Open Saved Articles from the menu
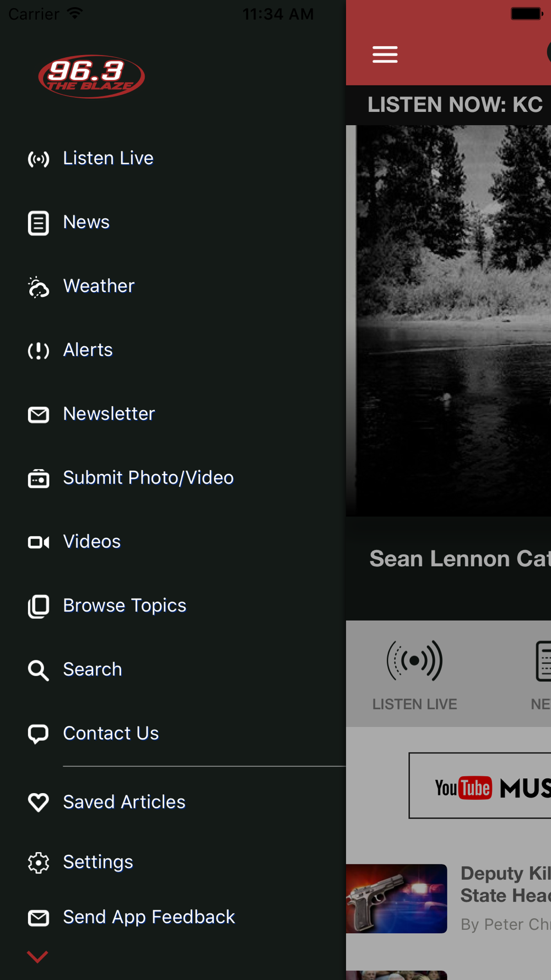This screenshot has width=551, height=980. (x=124, y=802)
